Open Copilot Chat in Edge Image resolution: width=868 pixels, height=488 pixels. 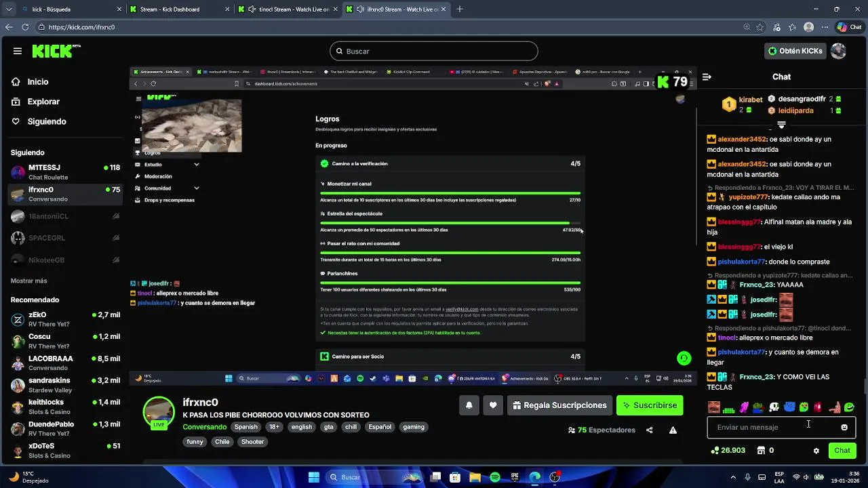pyautogui.click(x=849, y=27)
